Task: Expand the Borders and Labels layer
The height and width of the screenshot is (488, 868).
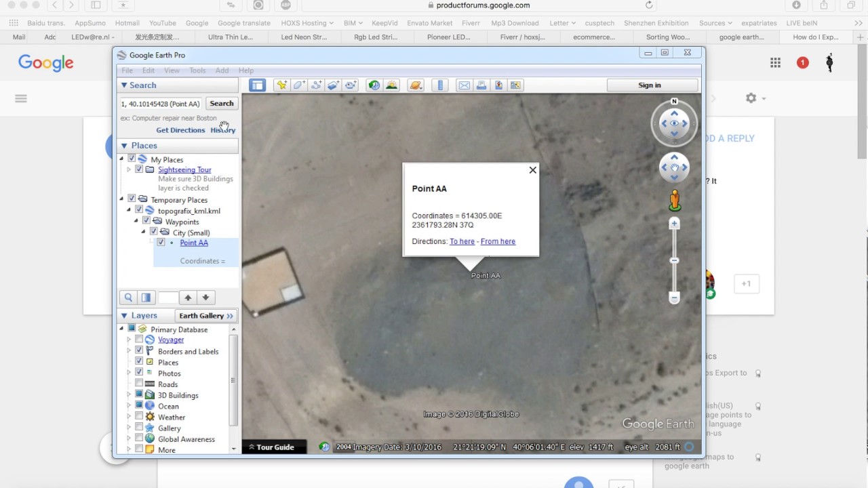Action: [129, 350]
